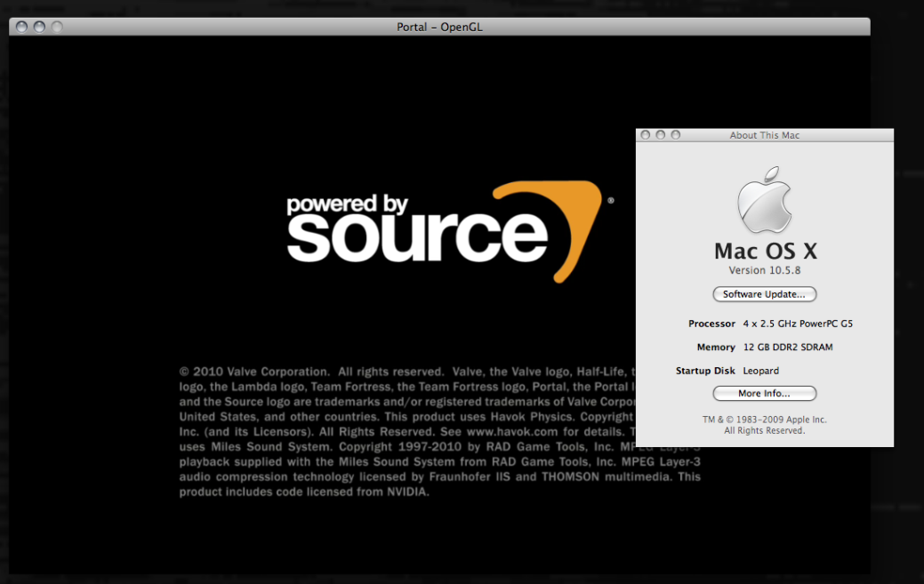The width and height of the screenshot is (924, 584).
Task: Click the Memory label
Action: pos(716,348)
